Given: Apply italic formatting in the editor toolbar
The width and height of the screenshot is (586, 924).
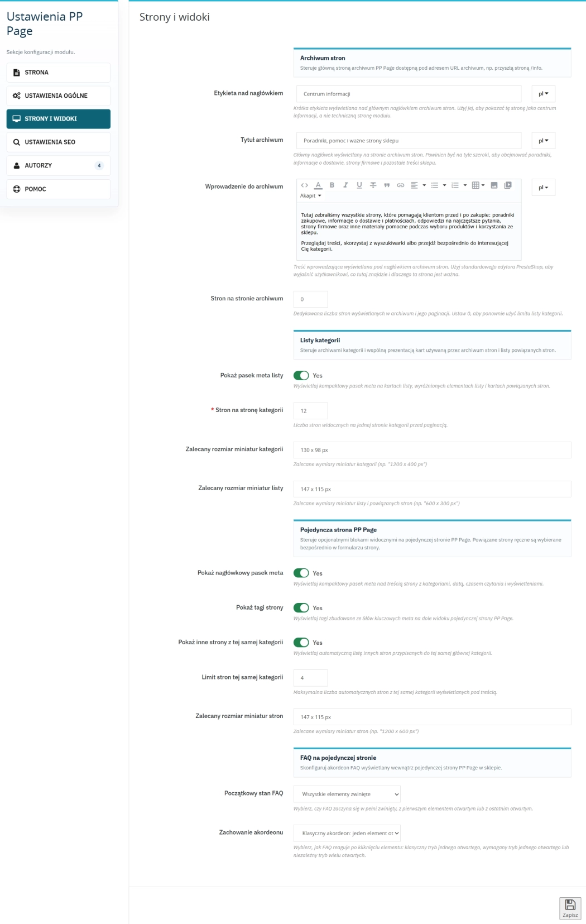Looking at the screenshot, I should click(345, 185).
